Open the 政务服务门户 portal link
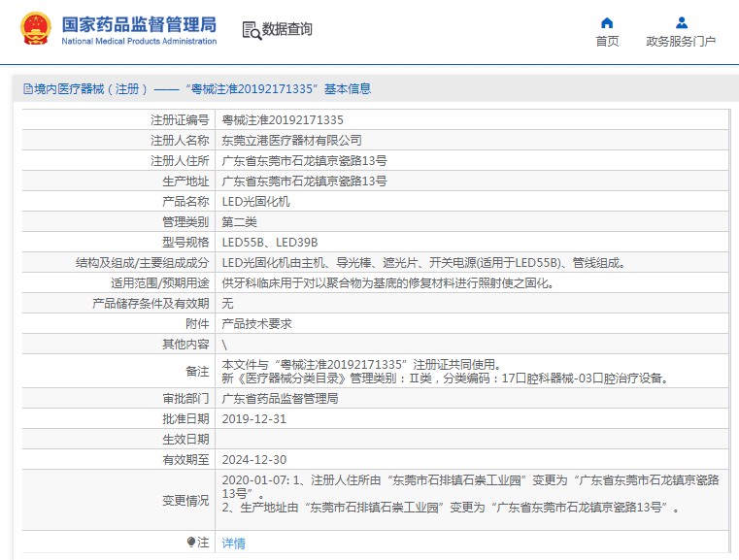 pos(681,42)
